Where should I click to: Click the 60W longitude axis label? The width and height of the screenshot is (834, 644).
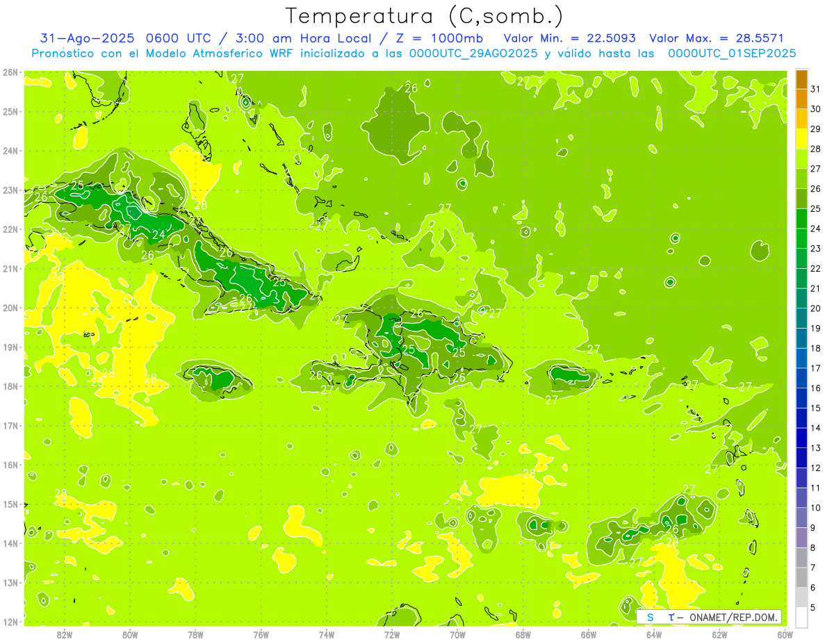[x=785, y=635]
